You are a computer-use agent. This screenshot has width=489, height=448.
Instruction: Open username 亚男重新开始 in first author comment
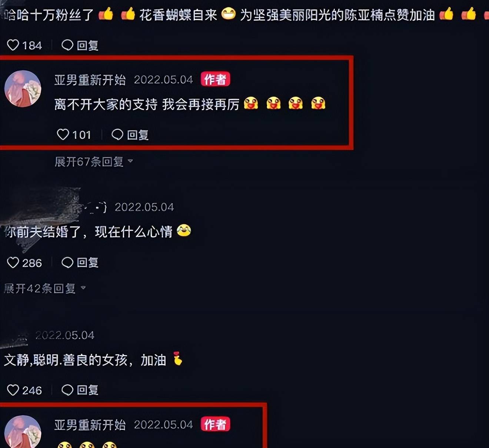tap(90, 80)
